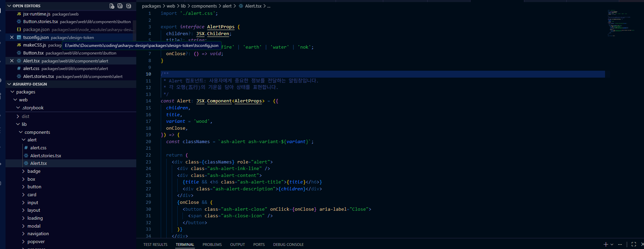
Task: Click the braces icon next to package.json
Action: pos(19,29)
